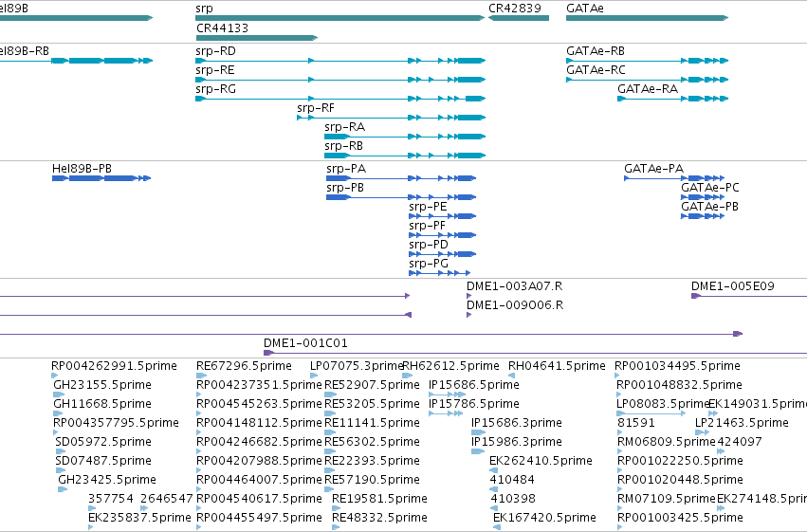The height and width of the screenshot is (532, 807).
Task: Click the 410484 feature
Action: [x=494, y=489]
